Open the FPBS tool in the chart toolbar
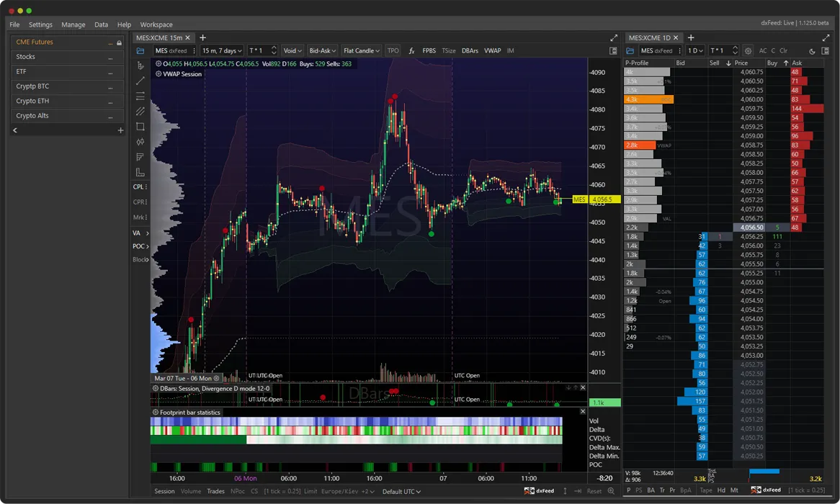 click(429, 51)
